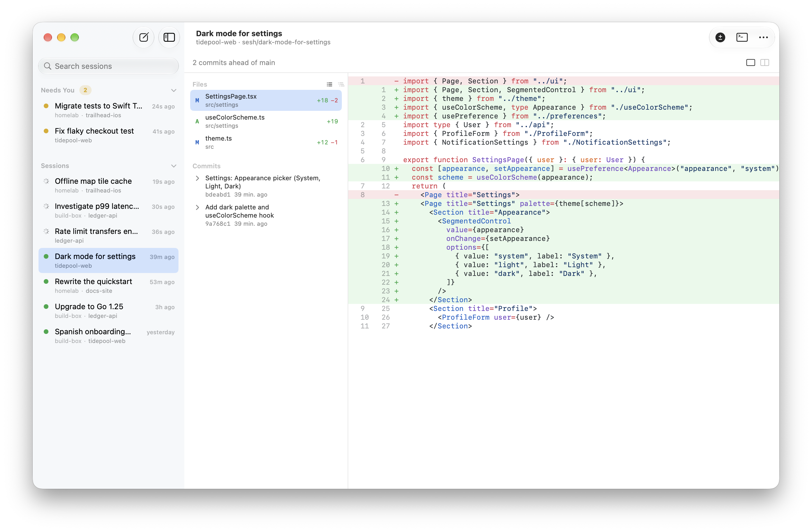Switch to unified diff view icon

[x=750, y=62]
